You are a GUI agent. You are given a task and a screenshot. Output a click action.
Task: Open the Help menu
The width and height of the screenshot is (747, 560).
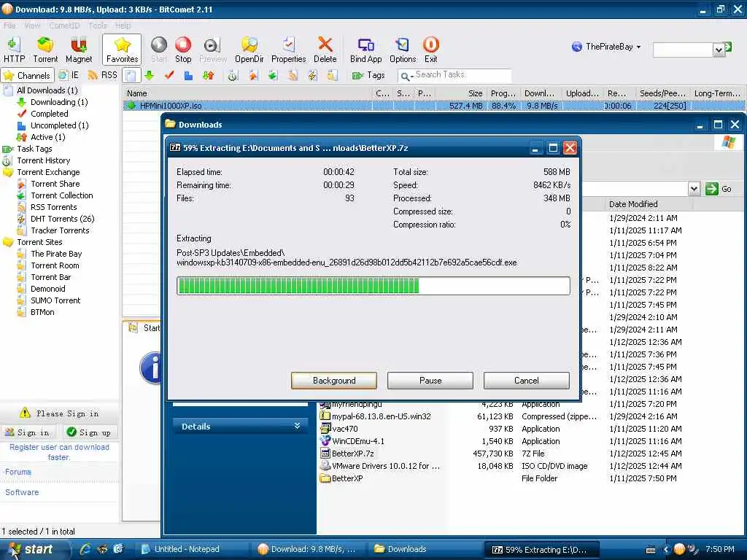(x=123, y=26)
